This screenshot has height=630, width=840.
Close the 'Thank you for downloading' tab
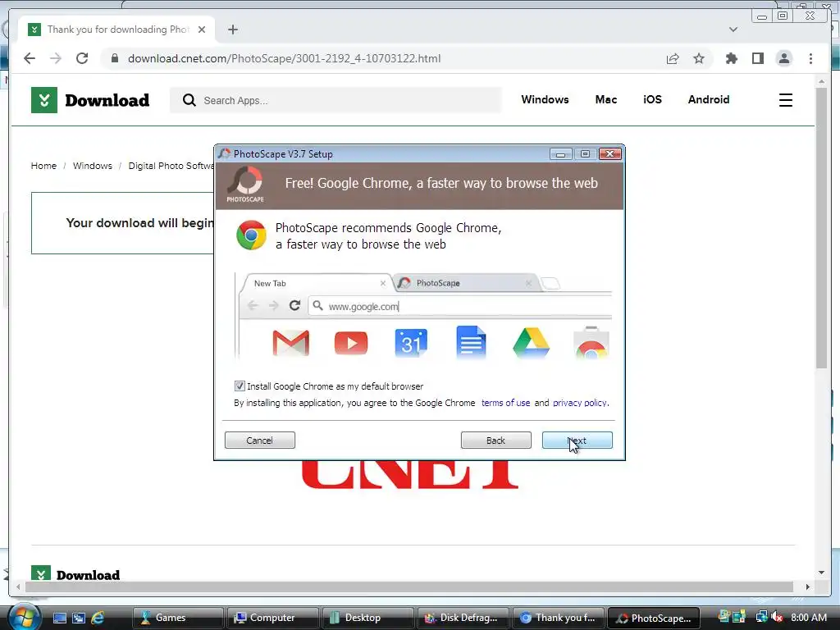pos(202,30)
